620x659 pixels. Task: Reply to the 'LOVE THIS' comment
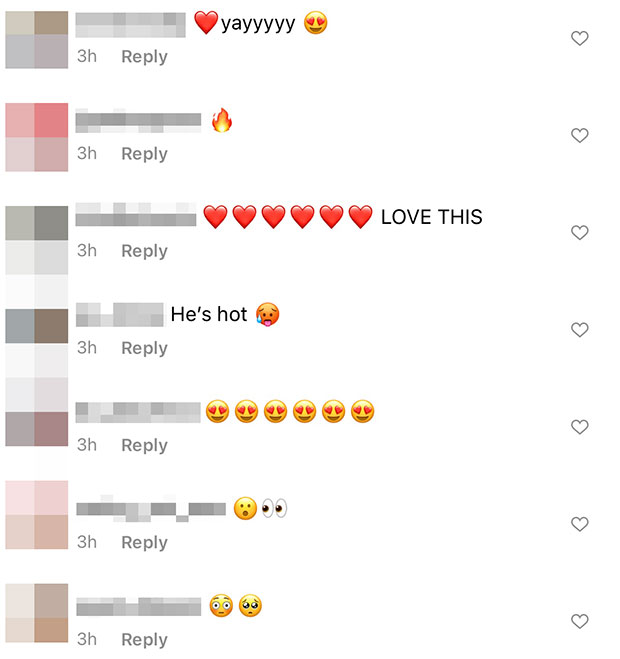144,251
